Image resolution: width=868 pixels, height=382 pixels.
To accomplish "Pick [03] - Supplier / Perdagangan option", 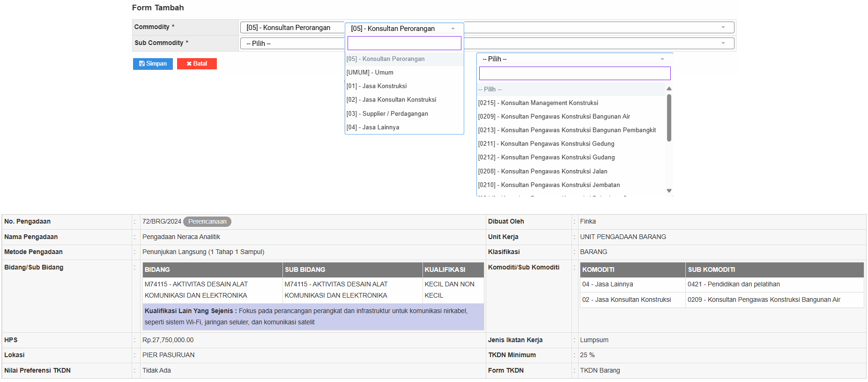I will click(387, 114).
